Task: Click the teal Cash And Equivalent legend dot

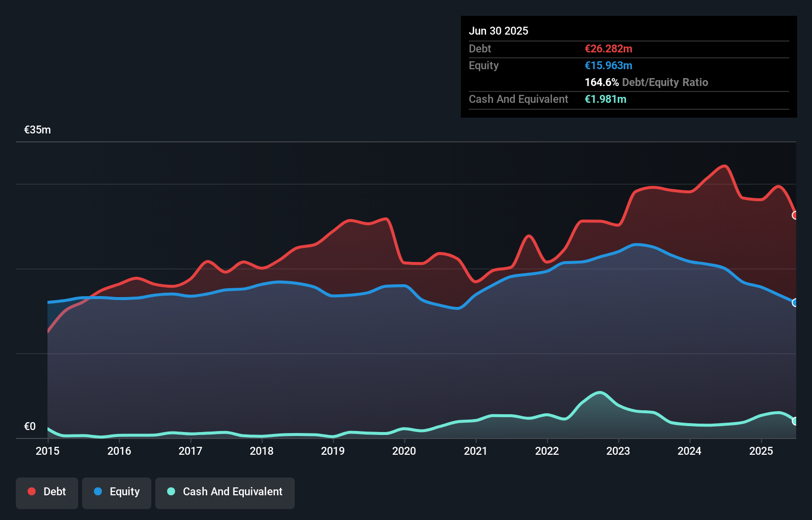Action: pos(170,491)
